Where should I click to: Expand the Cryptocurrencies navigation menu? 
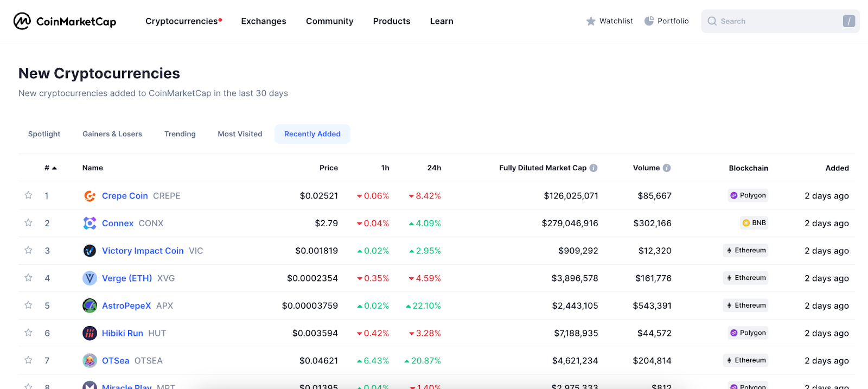[x=181, y=21]
